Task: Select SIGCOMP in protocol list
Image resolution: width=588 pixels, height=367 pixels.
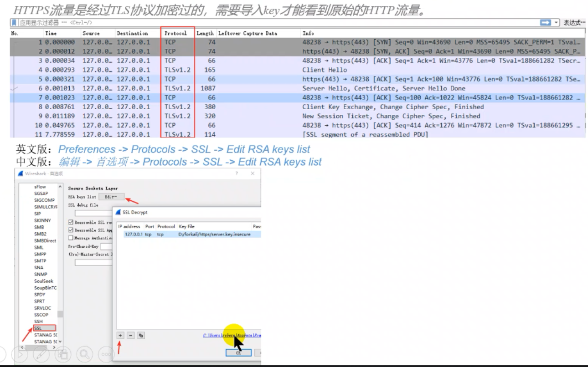Action: (x=44, y=200)
